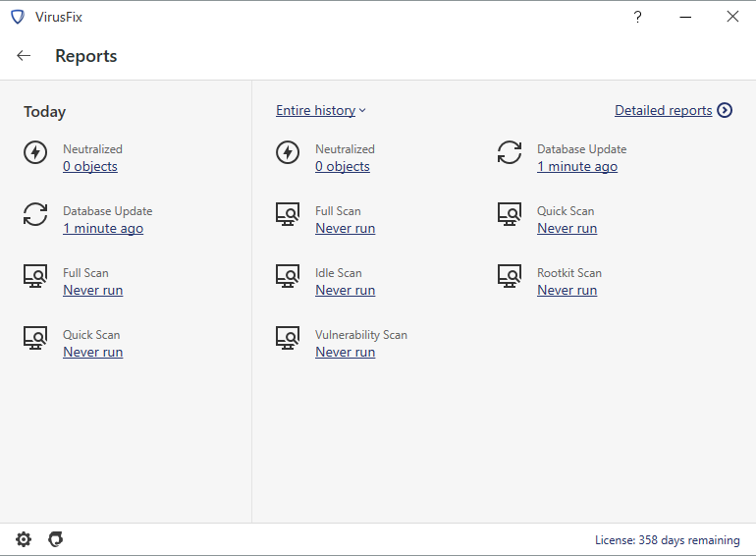Click the Vulnerability Scan monitor icon
This screenshot has width=756, height=556.
[x=288, y=338]
